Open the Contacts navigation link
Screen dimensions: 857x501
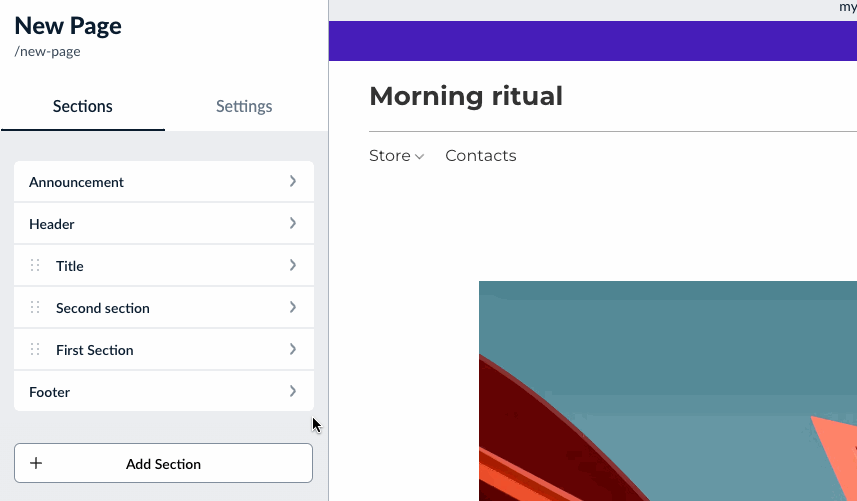pyautogui.click(x=481, y=156)
